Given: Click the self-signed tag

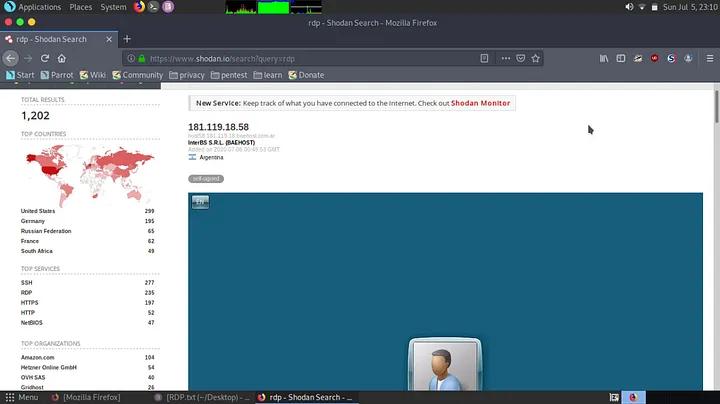Looking at the screenshot, I should [x=206, y=179].
